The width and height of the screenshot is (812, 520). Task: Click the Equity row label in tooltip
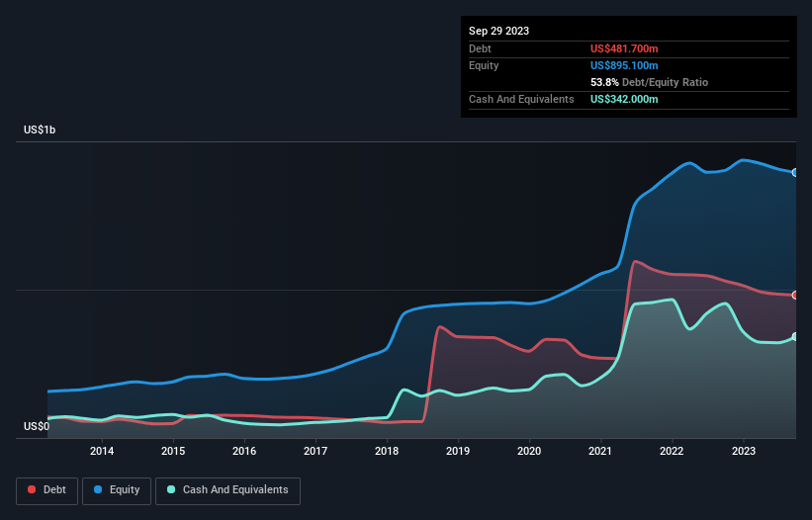[x=484, y=65]
